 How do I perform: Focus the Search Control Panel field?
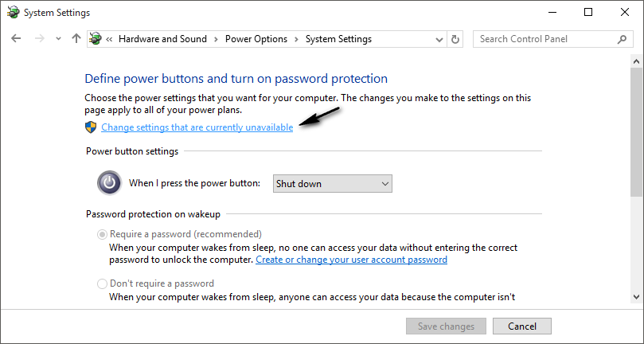click(545, 38)
